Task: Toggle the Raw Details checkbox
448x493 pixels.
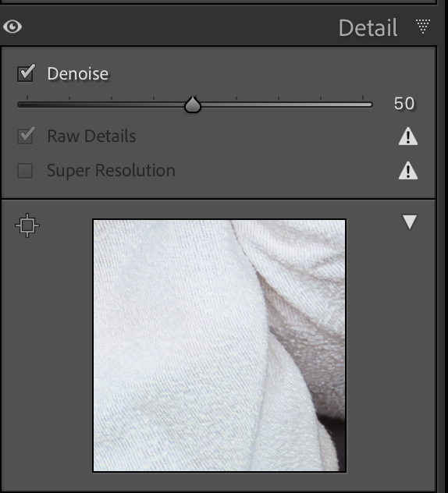Action: tap(25, 137)
